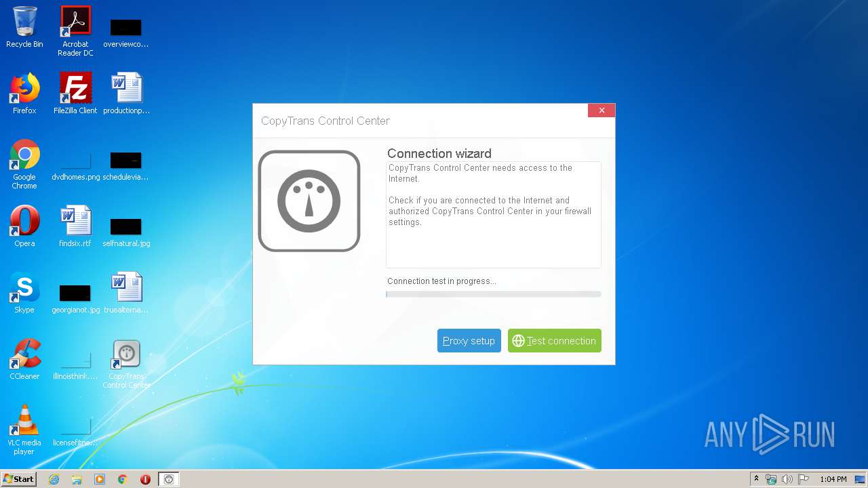Open Firefox desktop shortcut
This screenshot has height=488, width=868.
tap(24, 94)
